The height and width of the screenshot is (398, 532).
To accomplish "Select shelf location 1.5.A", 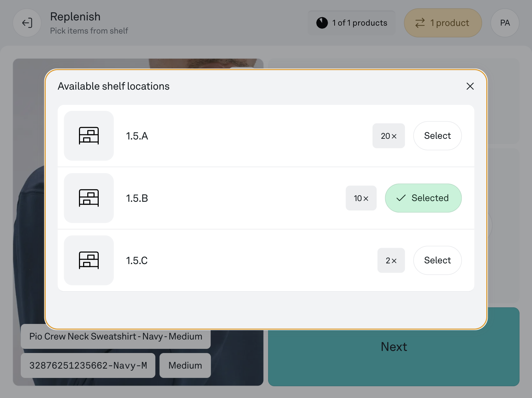I will [437, 136].
